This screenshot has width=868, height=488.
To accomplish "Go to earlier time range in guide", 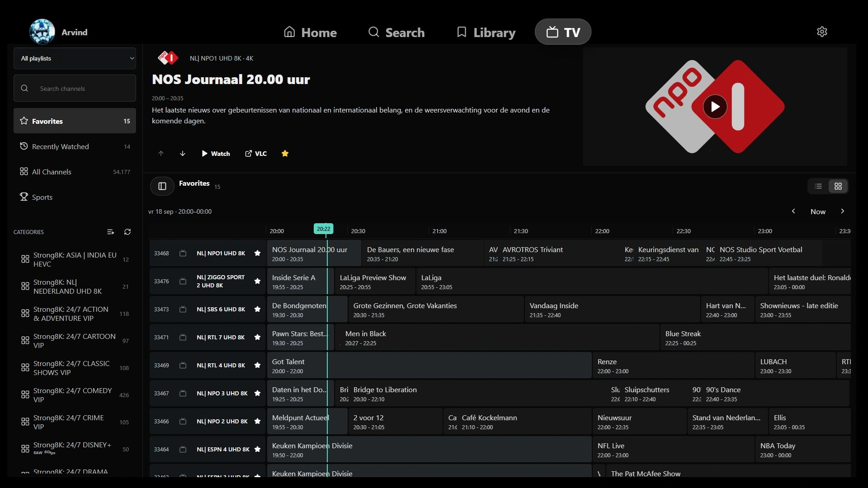I will point(793,211).
